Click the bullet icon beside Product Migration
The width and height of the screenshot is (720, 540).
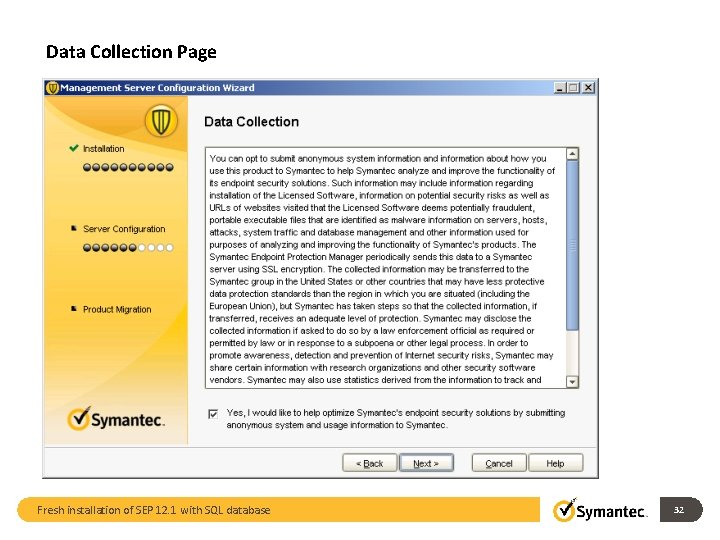(x=73, y=309)
